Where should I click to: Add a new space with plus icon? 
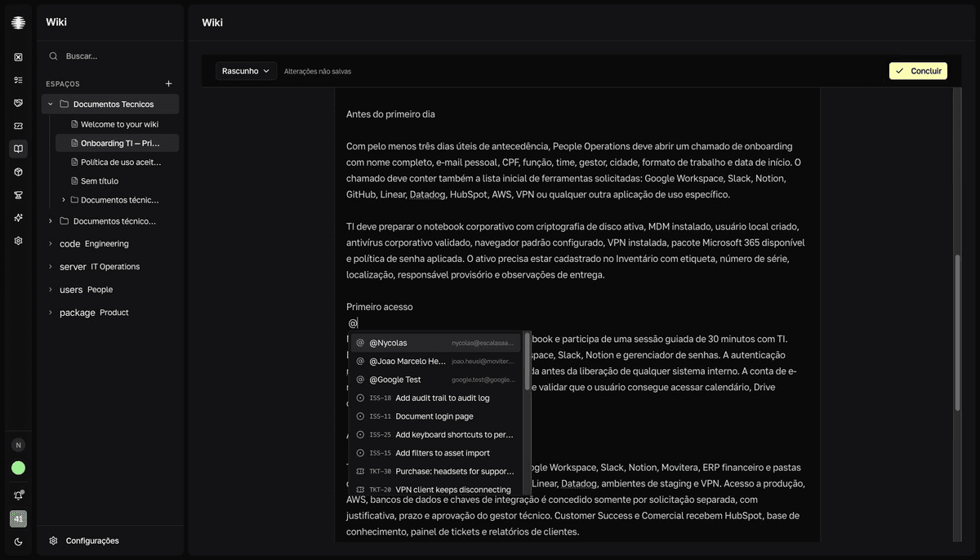tap(169, 83)
